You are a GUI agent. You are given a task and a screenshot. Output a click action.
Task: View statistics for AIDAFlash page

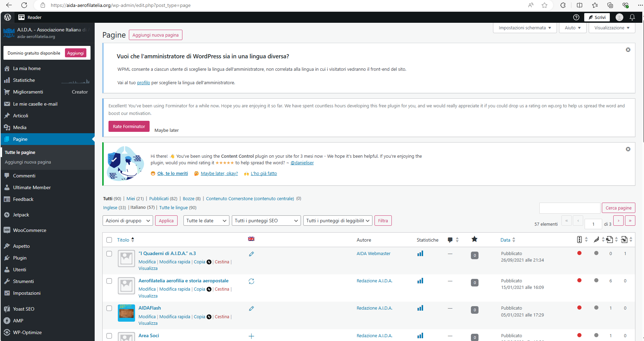(420, 308)
